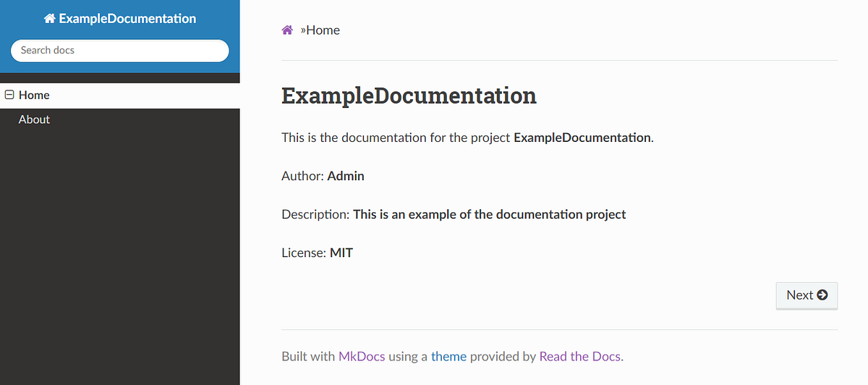This screenshot has height=385, width=868.
Task: Click the arrow circle icon on Next
Action: point(822,295)
